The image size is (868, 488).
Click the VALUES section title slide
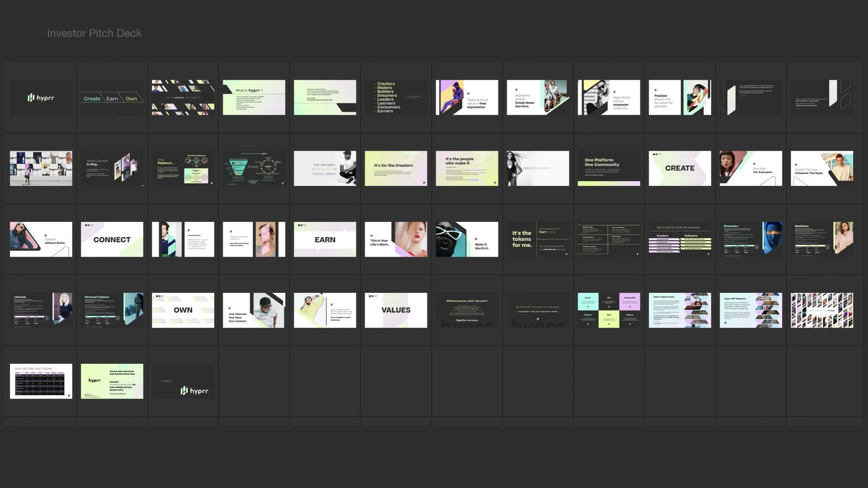tap(396, 310)
